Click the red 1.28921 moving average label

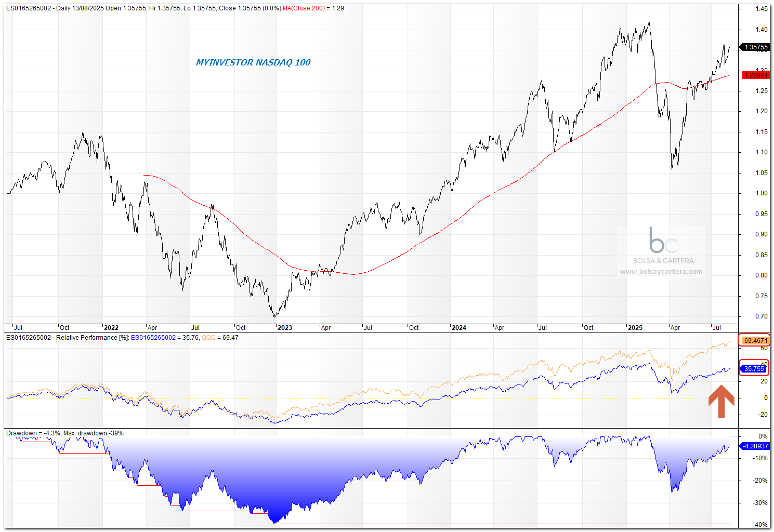click(756, 75)
